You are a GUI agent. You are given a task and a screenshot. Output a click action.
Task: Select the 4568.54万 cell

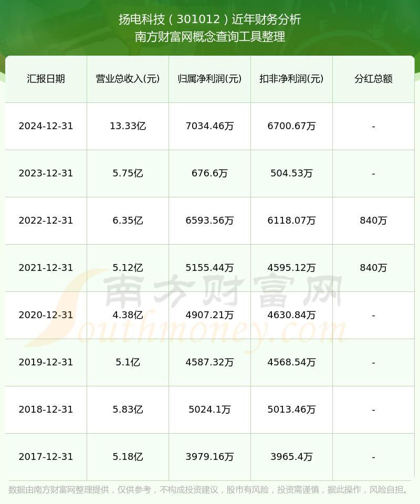291,362
